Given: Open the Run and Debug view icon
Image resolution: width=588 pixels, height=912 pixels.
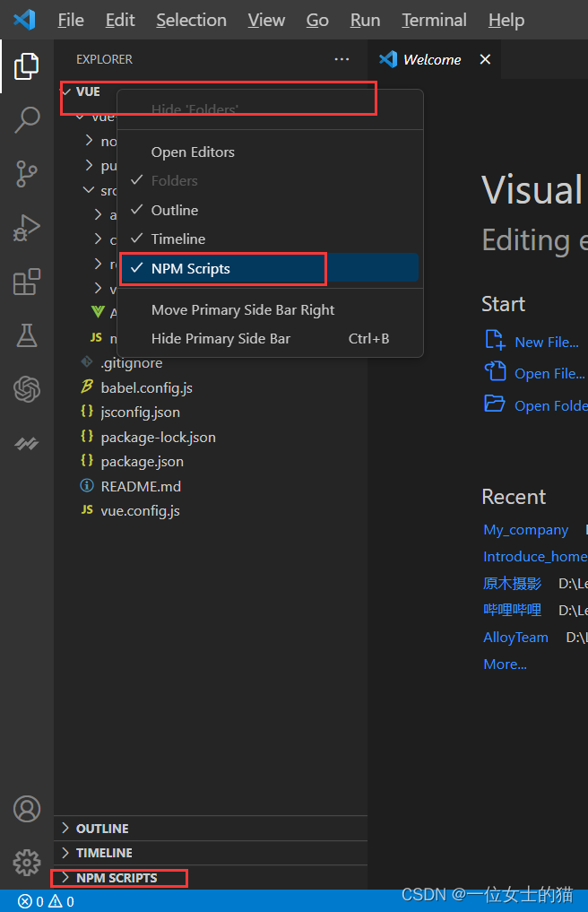Looking at the screenshot, I should pyautogui.click(x=27, y=228).
